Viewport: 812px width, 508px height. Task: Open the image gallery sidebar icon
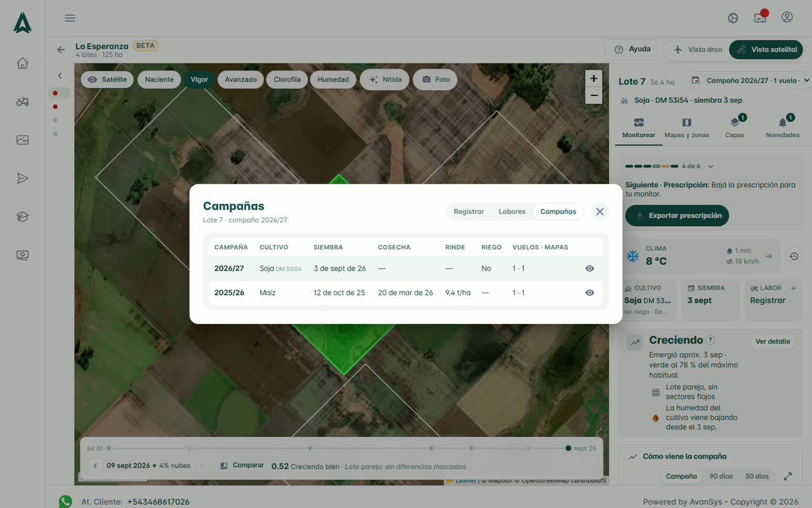click(22, 140)
